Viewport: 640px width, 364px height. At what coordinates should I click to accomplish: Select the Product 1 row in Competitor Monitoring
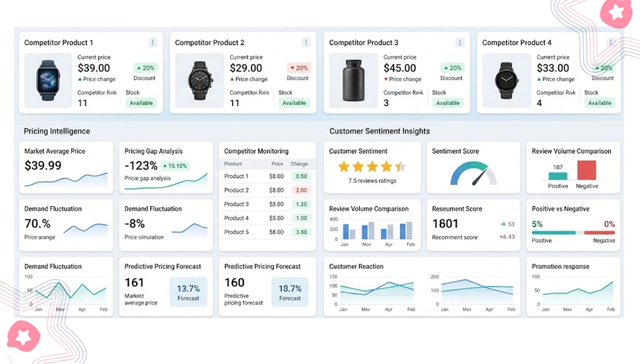pos(267,176)
